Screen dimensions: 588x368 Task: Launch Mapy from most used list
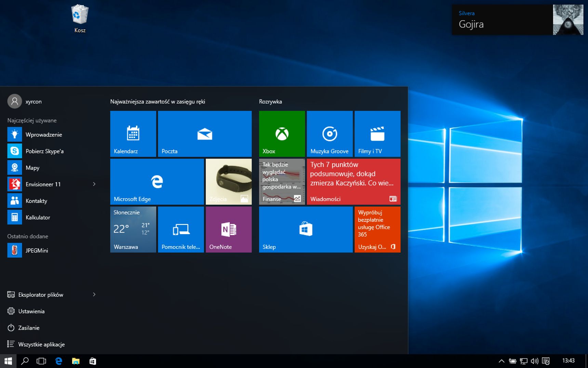point(51,168)
